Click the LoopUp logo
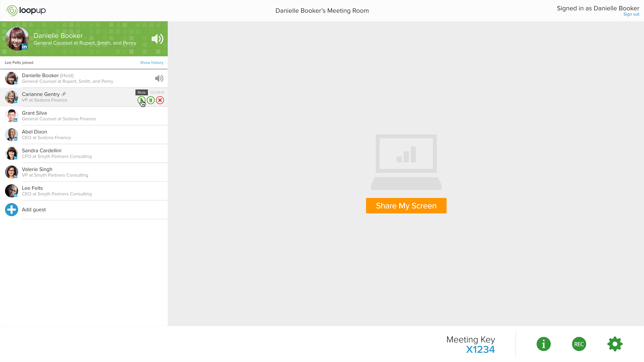The image size is (644, 362). 26,10
